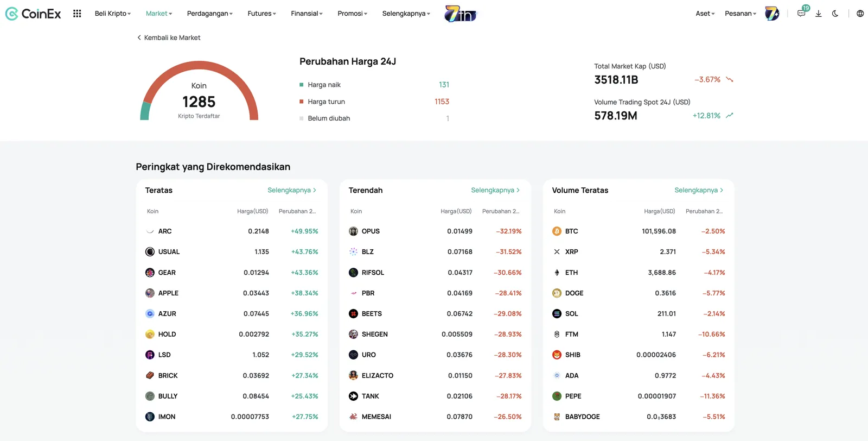Viewport: 868px width, 441px height.
Task: Open Selengkapnya link in Terendah card
Action: click(495, 190)
